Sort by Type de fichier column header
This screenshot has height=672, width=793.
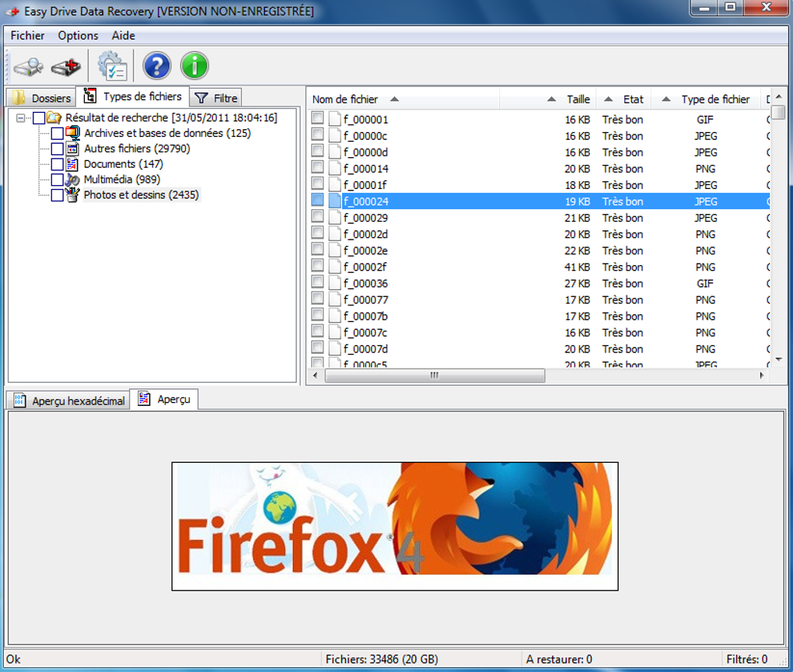pos(706,100)
